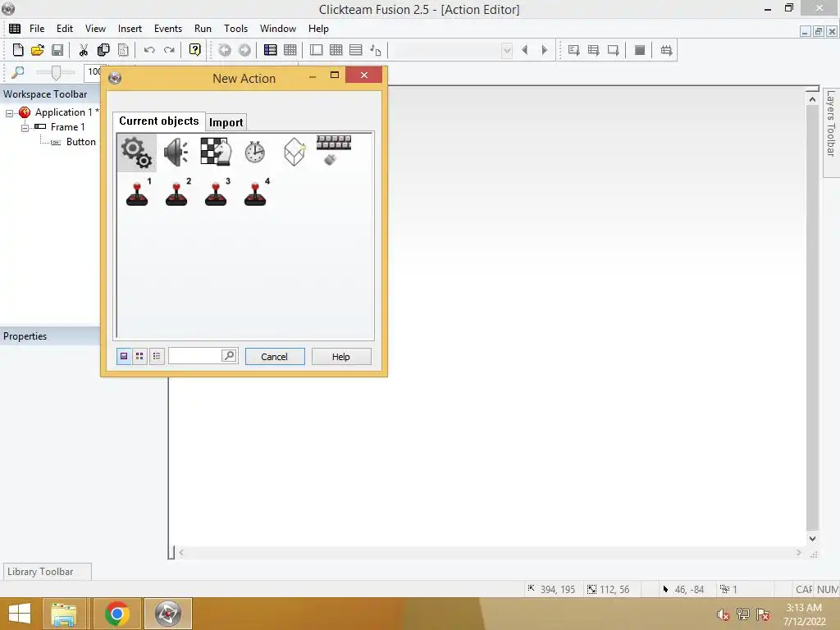Screen dimensions: 840x630
Task: Select the Player 1 joystick object
Action: click(138, 192)
